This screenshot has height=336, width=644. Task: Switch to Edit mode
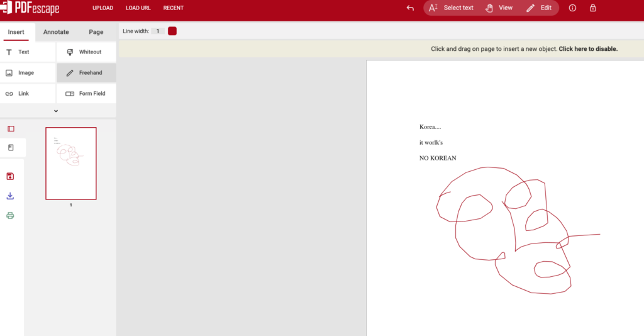point(539,8)
